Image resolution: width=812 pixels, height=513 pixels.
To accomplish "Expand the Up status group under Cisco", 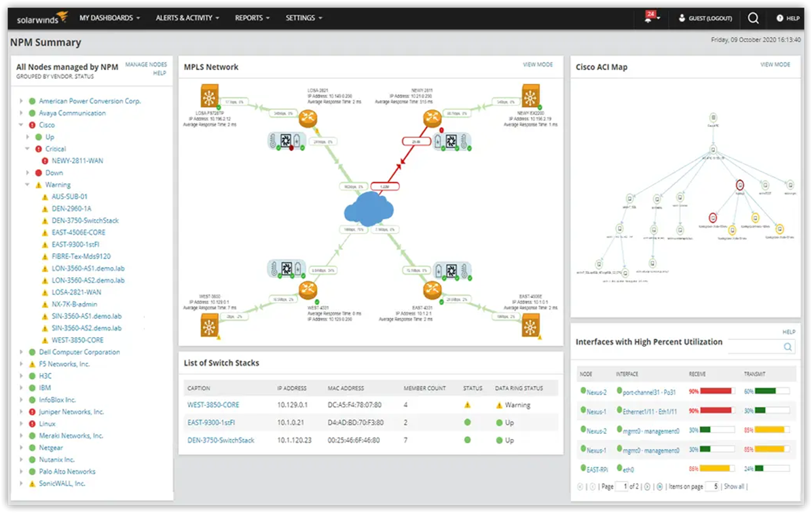I will pos(28,137).
